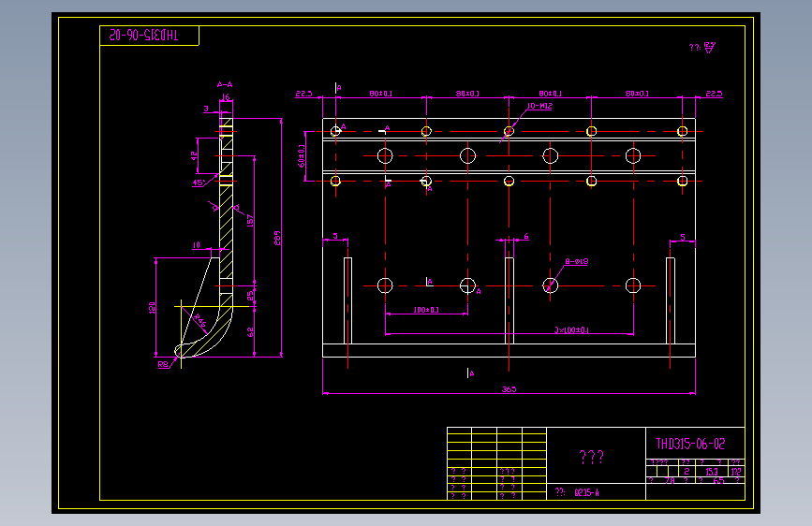Viewport: 812px width, 526px height.
Task: Click the A-A section view label
Action: click(225, 84)
